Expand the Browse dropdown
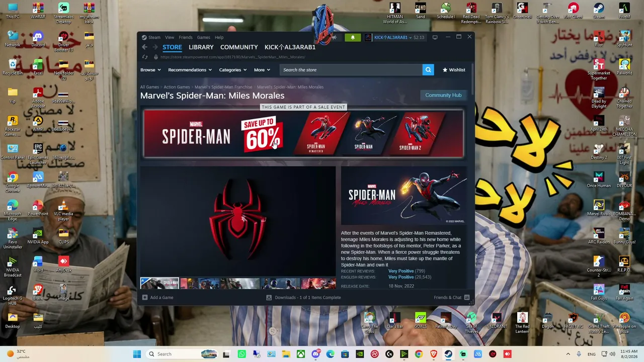 point(150,70)
